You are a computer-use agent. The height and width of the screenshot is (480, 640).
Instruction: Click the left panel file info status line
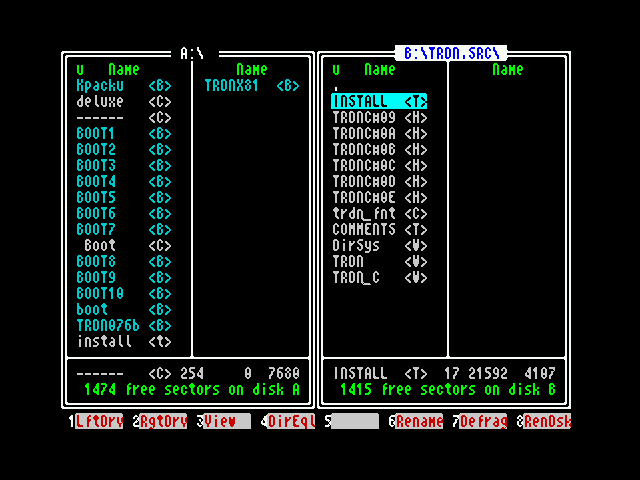(x=188, y=373)
